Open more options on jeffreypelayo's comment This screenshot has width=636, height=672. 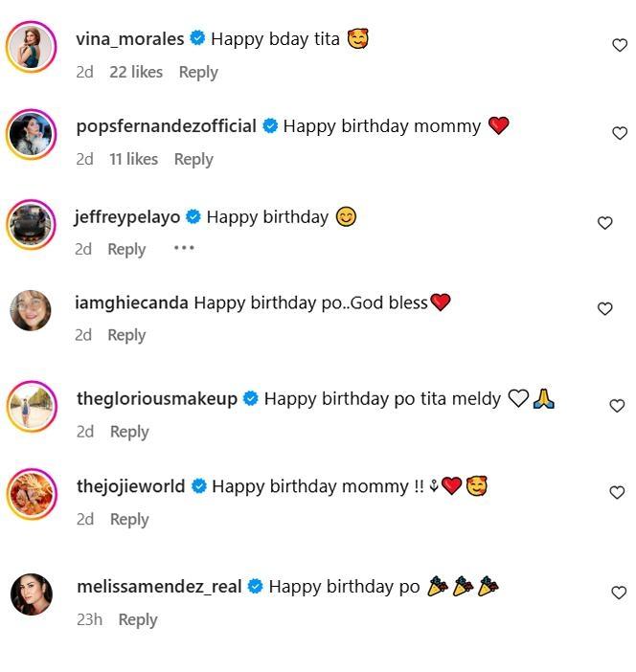coord(184,248)
